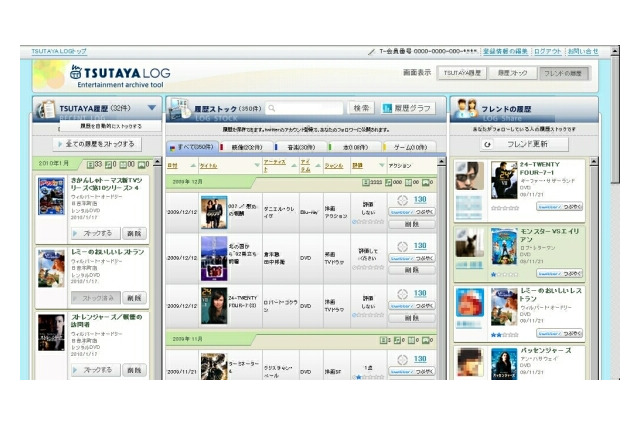
Task: Open the TSUTAYA履歴 panel dropdown arrow
Action: click(152, 108)
